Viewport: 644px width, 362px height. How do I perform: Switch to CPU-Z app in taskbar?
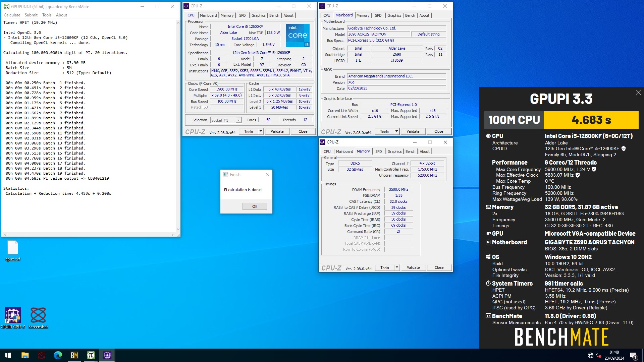click(x=107, y=355)
